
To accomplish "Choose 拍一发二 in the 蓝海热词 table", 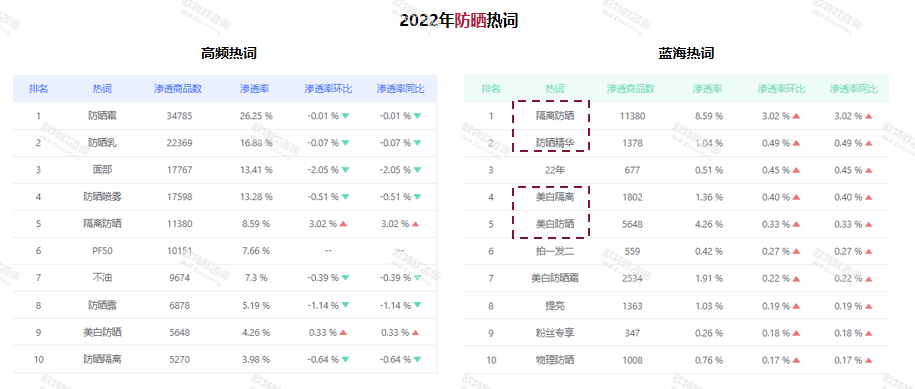I will tap(555, 251).
